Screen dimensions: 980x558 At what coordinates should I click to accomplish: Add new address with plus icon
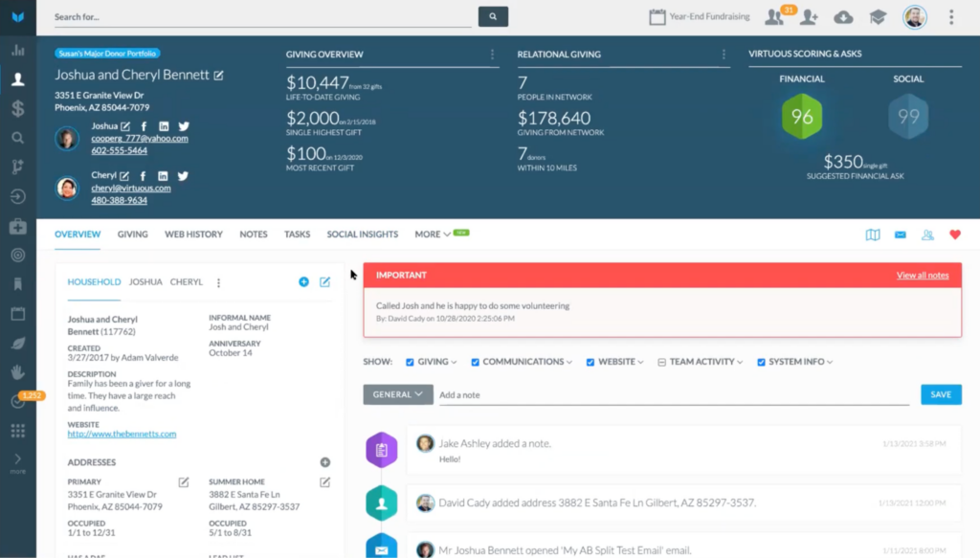(x=325, y=462)
